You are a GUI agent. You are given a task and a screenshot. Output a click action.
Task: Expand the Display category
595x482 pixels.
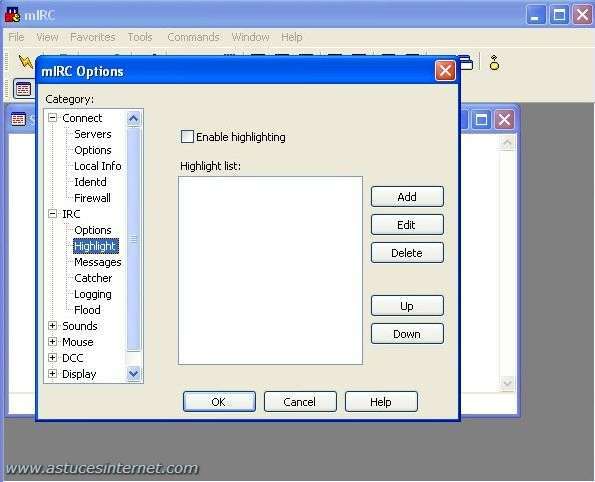[53, 373]
